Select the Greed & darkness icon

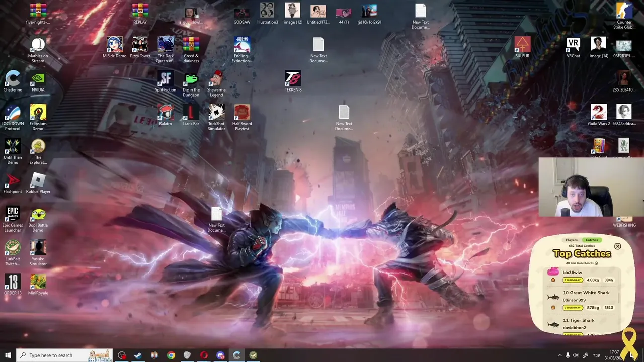click(x=191, y=50)
